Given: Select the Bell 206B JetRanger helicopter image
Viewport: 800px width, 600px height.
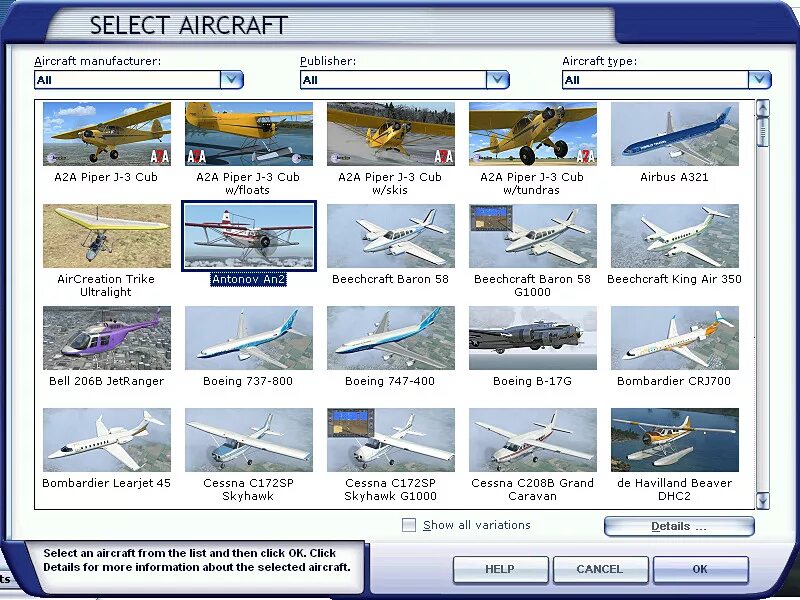Looking at the screenshot, I should (x=107, y=338).
